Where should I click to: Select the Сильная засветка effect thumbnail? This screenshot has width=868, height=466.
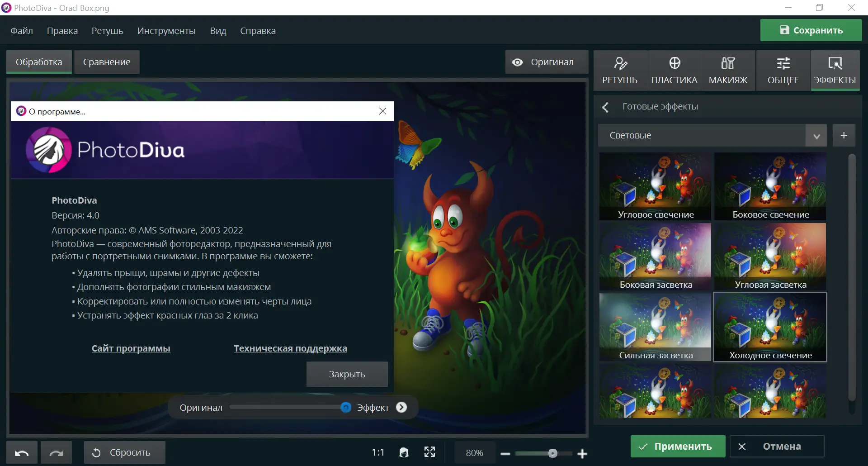click(x=656, y=327)
